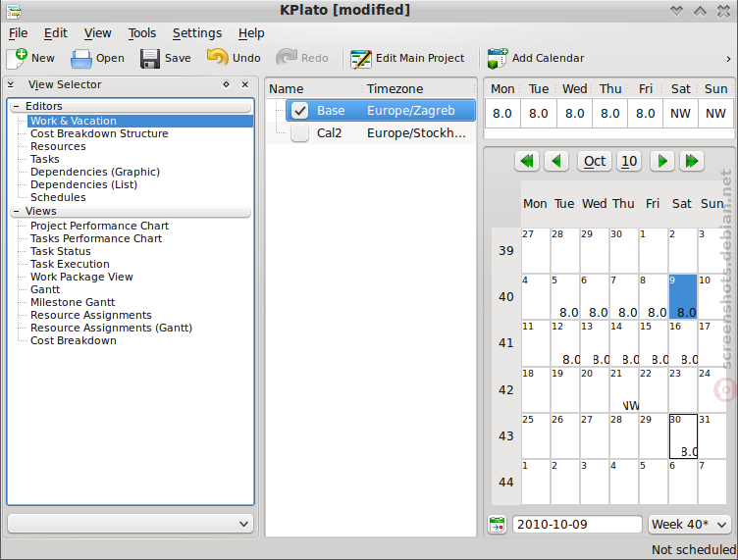This screenshot has height=560, width=738.
Task: Click the New project icon
Action: pyautogui.click(x=17, y=58)
